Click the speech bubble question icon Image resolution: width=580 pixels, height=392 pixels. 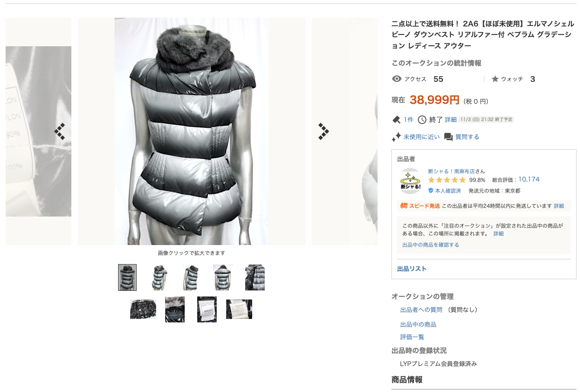pyautogui.click(x=449, y=137)
